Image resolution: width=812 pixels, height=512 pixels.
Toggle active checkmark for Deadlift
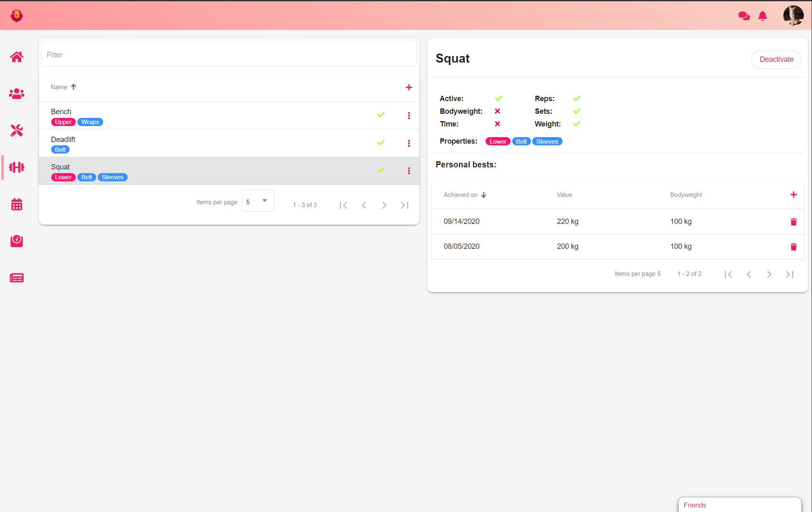tap(381, 143)
